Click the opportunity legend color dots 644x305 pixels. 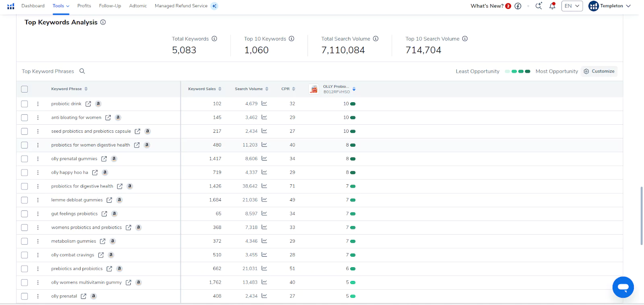[518, 71]
